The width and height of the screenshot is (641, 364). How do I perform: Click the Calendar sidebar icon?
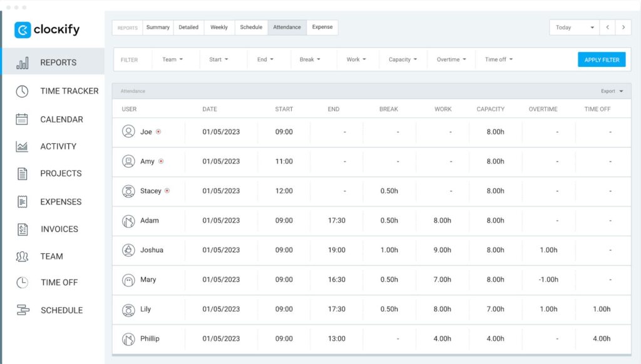pos(23,119)
